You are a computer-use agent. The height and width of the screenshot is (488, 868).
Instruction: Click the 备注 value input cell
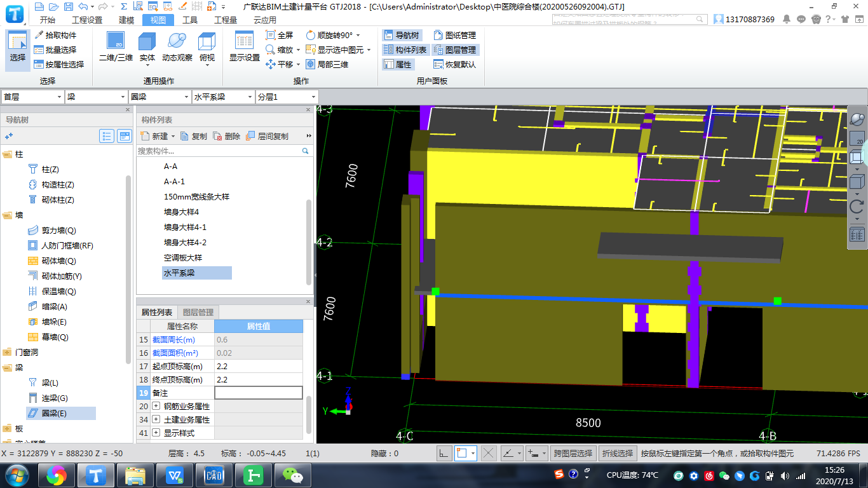point(259,393)
